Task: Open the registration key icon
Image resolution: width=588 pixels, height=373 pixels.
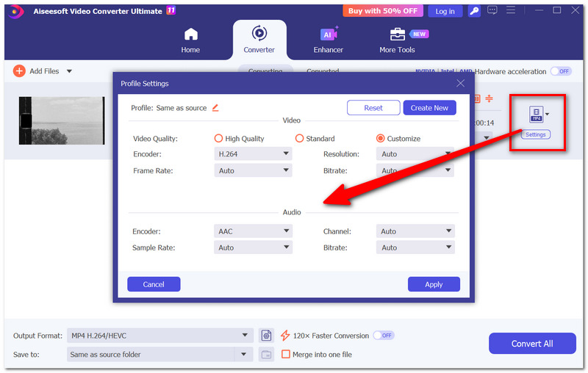Action: point(474,11)
